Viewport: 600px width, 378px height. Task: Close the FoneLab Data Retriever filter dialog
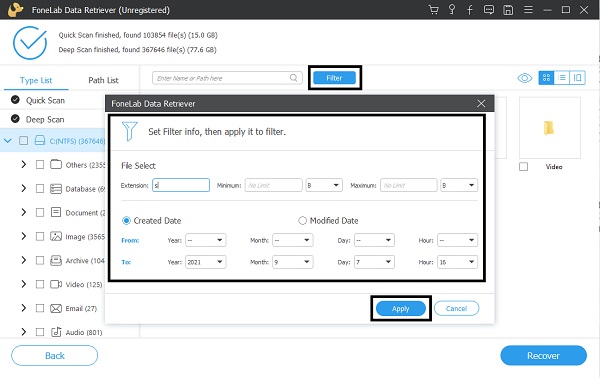click(x=481, y=103)
